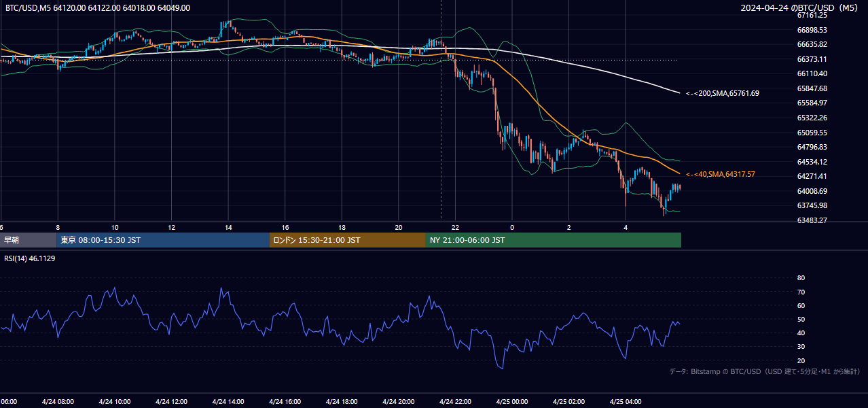Viewport: 868px width, 408px height.
Task: Click price axis value 65584.97
Action: click(x=812, y=103)
